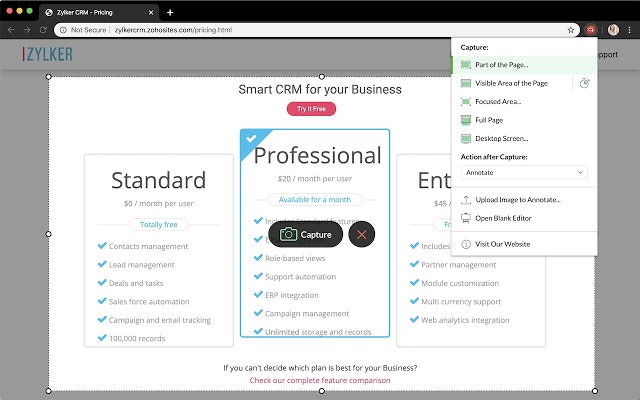Image resolution: width=640 pixels, height=400 pixels.
Task: Click the address bar URL
Action: [x=173, y=30]
